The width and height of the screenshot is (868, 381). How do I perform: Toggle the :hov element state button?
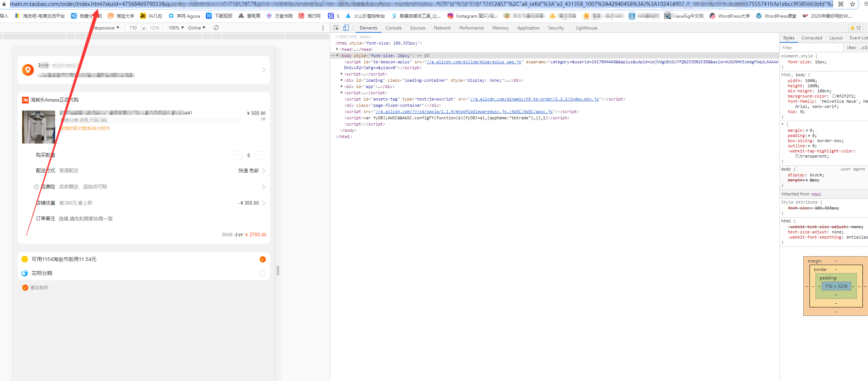(851, 48)
